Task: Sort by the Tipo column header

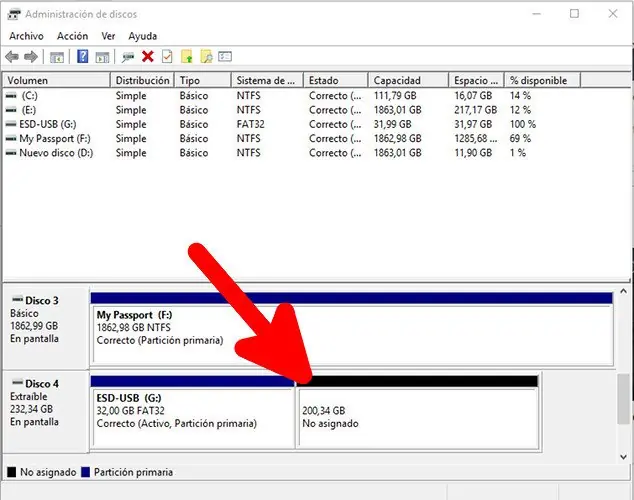Action: (203, 80)
